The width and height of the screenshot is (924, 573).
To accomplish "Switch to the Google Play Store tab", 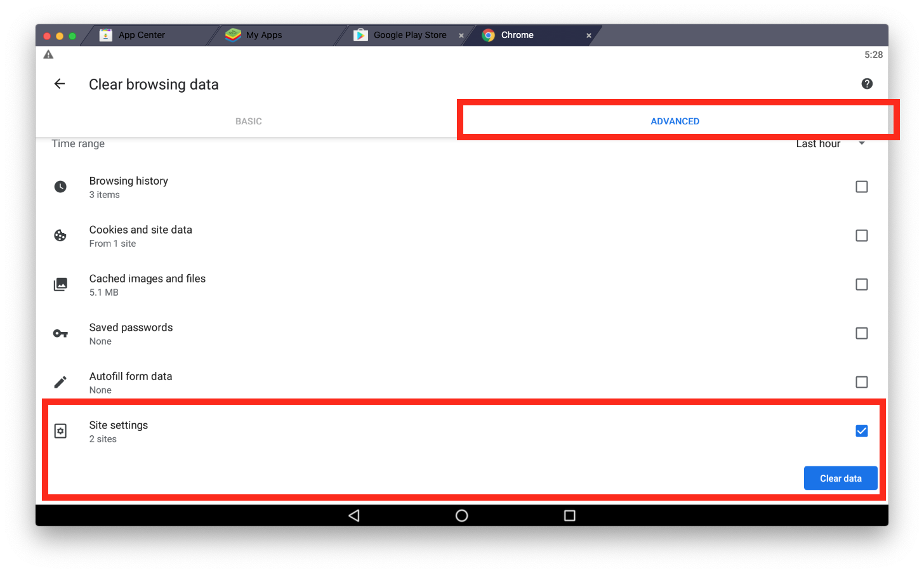I will (409, 35).
